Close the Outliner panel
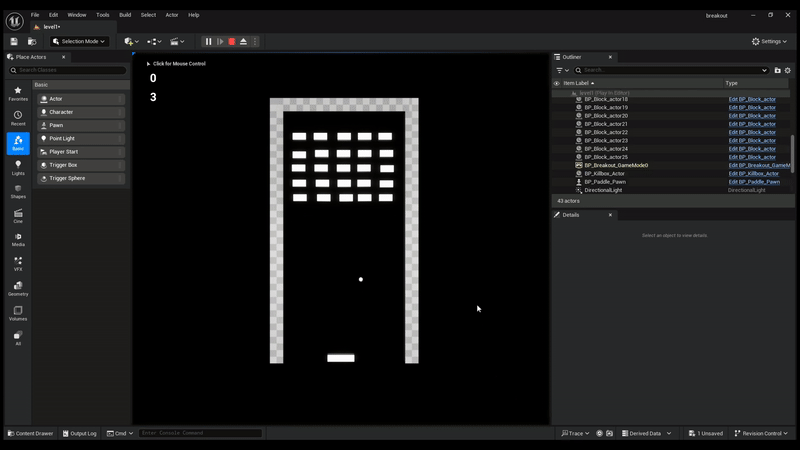This screenshot has height=450, width=800. pos(610,57)
